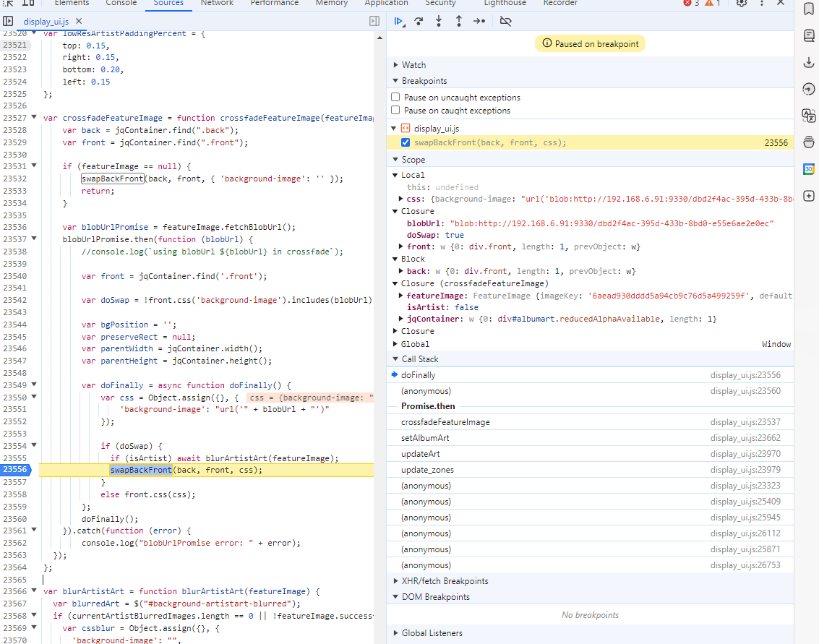Enable Pause on uncaught exceptions

pyautogui.click(x=395, y=97)
